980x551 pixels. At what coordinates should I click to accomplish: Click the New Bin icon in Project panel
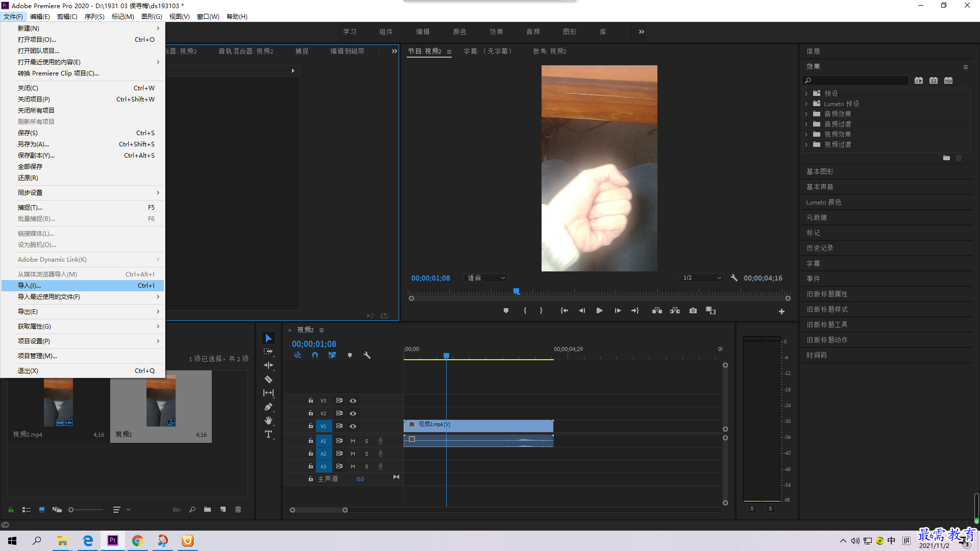click(x=207, y=509)
